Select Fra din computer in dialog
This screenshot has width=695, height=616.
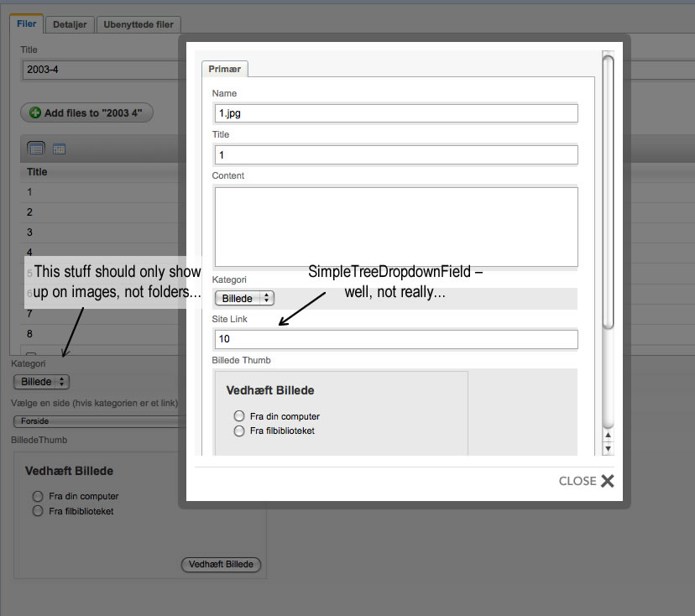pos(239,415)
